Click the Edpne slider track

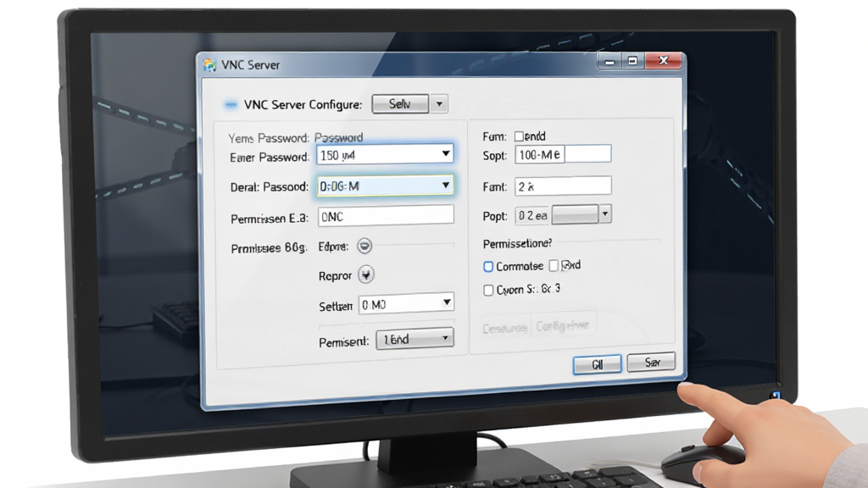pos(414,244)
